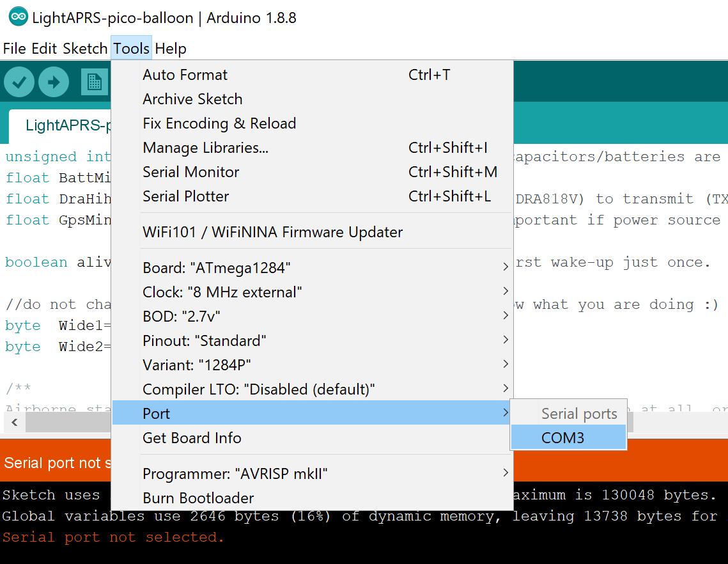Launch Serial Monitor from the menu

click(x=312, y=172)
